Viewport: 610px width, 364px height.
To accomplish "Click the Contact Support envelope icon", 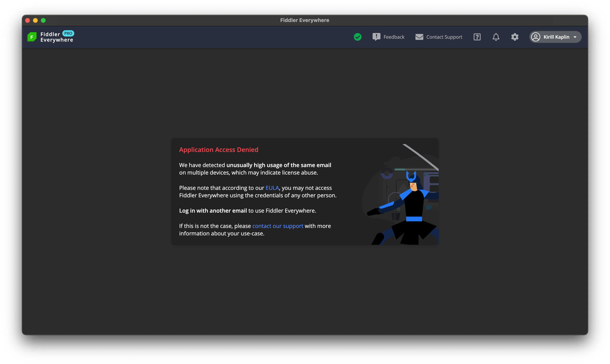I will coord(419,37).
